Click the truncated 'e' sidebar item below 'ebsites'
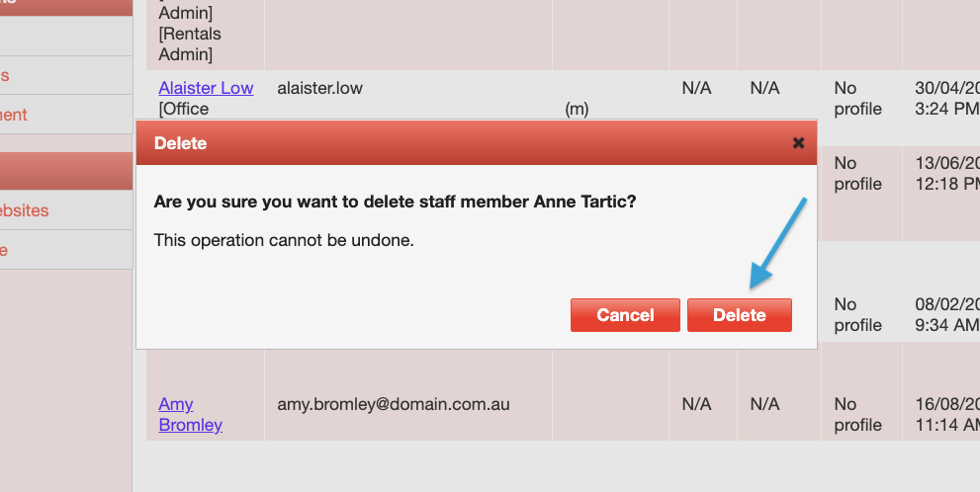The image size is (980, 492). click(x=5, y=250)
